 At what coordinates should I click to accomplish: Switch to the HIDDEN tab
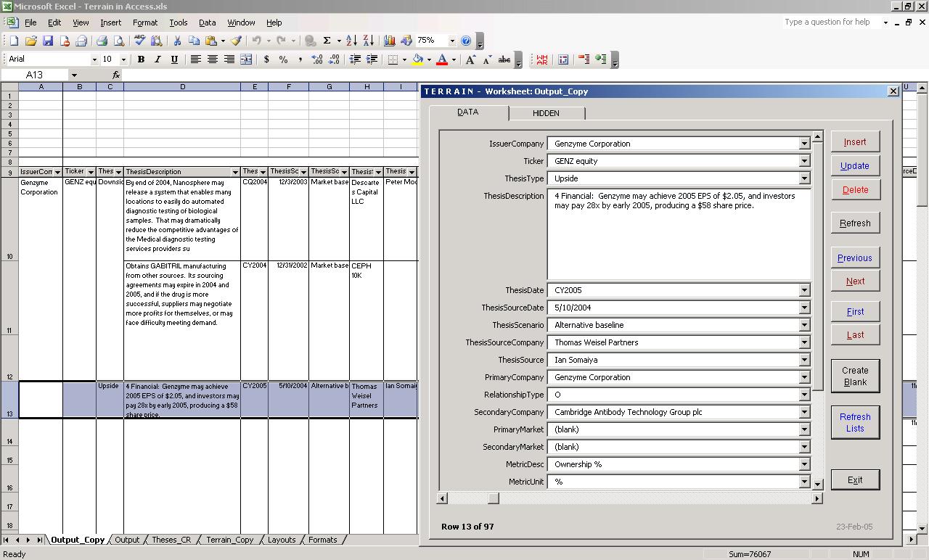pos(546,113)
